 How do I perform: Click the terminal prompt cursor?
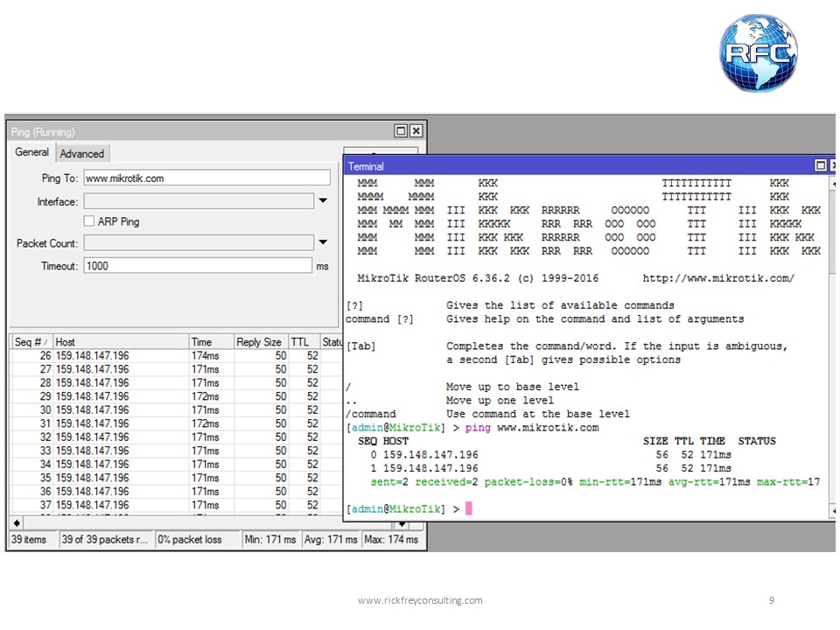tap(469, 508)
